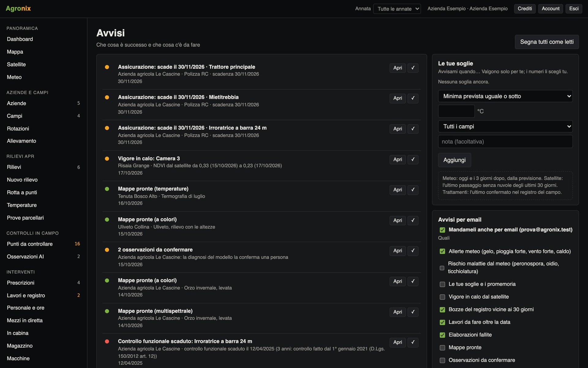The height and width of the screenshot is (368, 588).
Task: Enable Vigore in calo dal satellite checkbox
Action: tap(442, 297)
